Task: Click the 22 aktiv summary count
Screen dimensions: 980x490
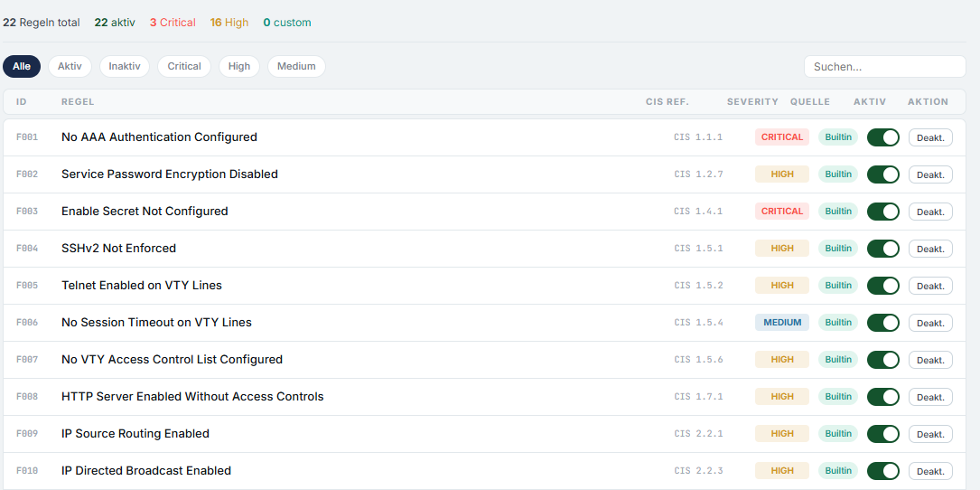Action: tap(115, 23)
